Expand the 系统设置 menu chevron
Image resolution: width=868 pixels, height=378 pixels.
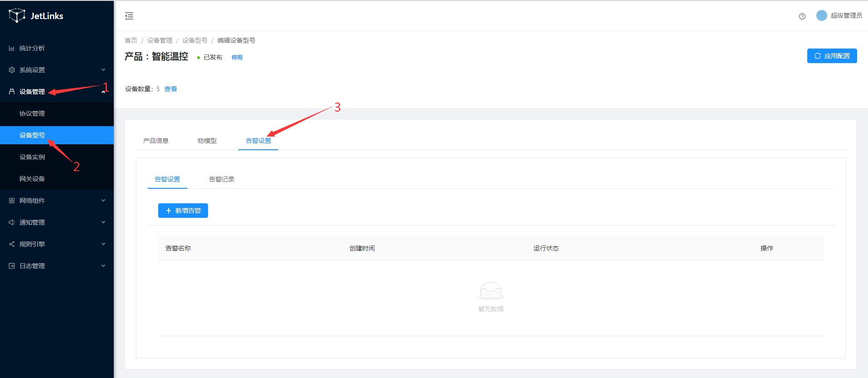point(103,70)
